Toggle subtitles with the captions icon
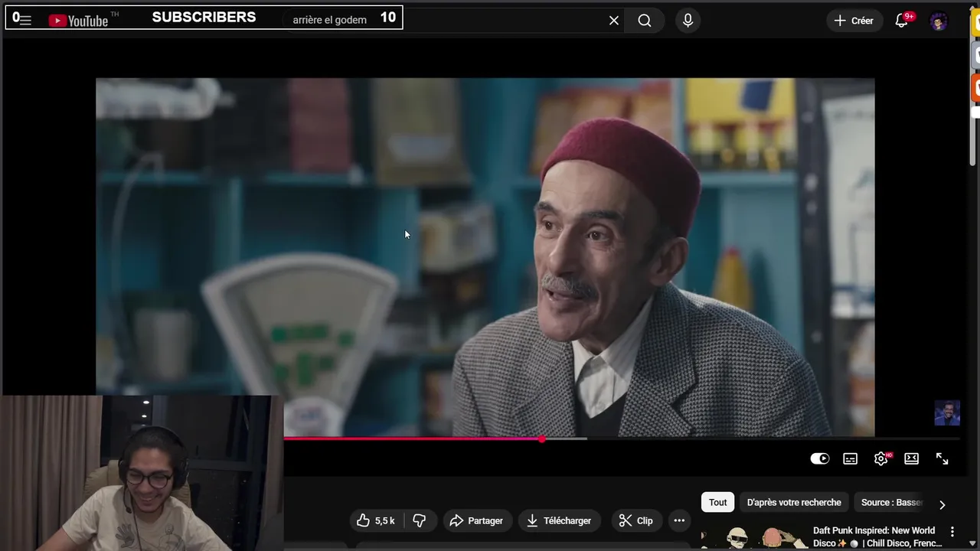Image resolution: width=980 pixels, height=551 pixels. 851,458
